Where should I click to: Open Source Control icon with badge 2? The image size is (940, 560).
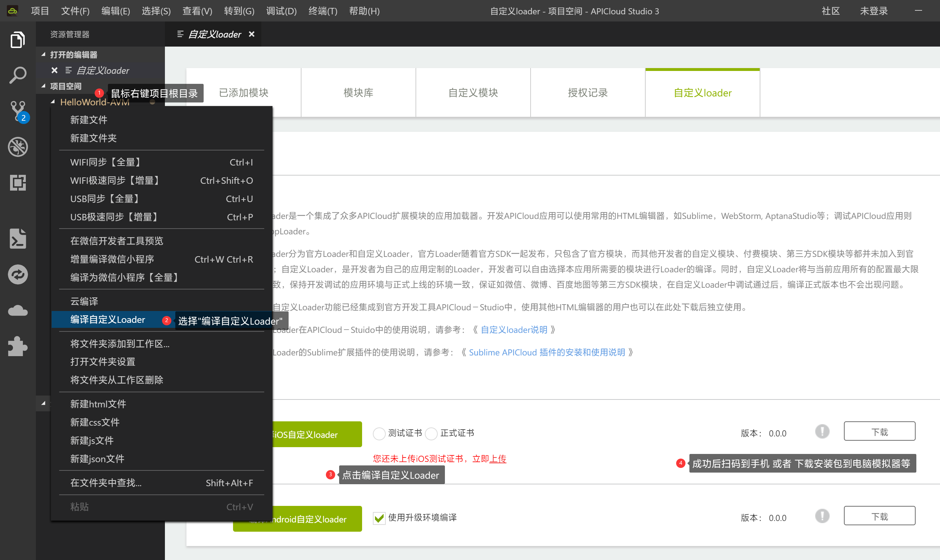(17, 111)
